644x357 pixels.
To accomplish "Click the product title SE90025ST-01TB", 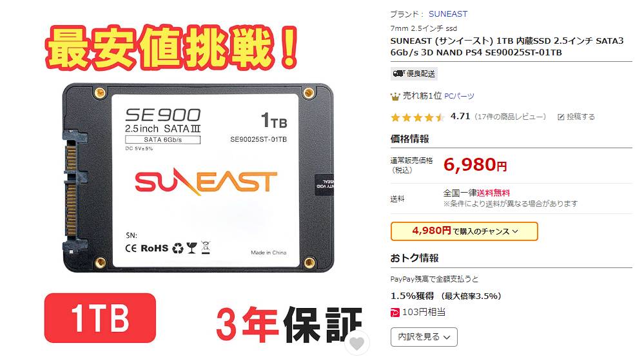I will [507, 46].
